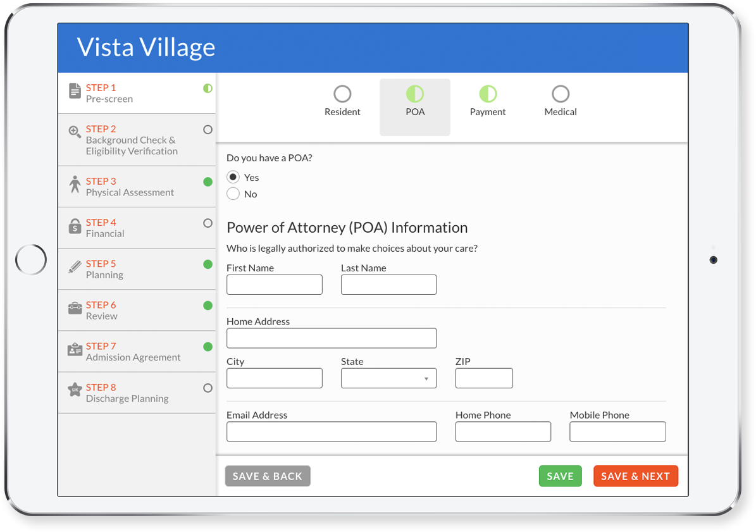The image size is (756, 532).
Task: Click the Save & Next button
Action: point(635,476)
